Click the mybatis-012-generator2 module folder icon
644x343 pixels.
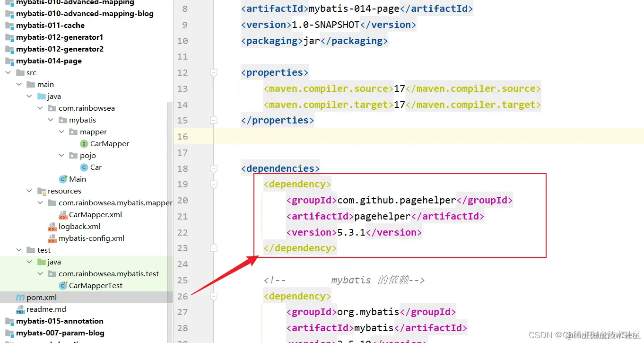coord(9,49)
